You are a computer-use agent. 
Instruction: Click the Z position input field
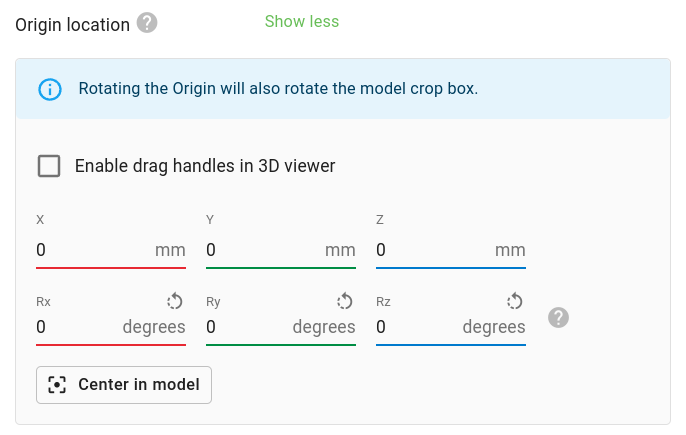click(x=430, y=251)
